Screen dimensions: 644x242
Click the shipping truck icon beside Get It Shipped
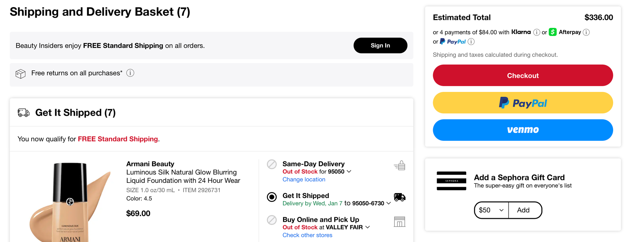(x=400, y=197)
